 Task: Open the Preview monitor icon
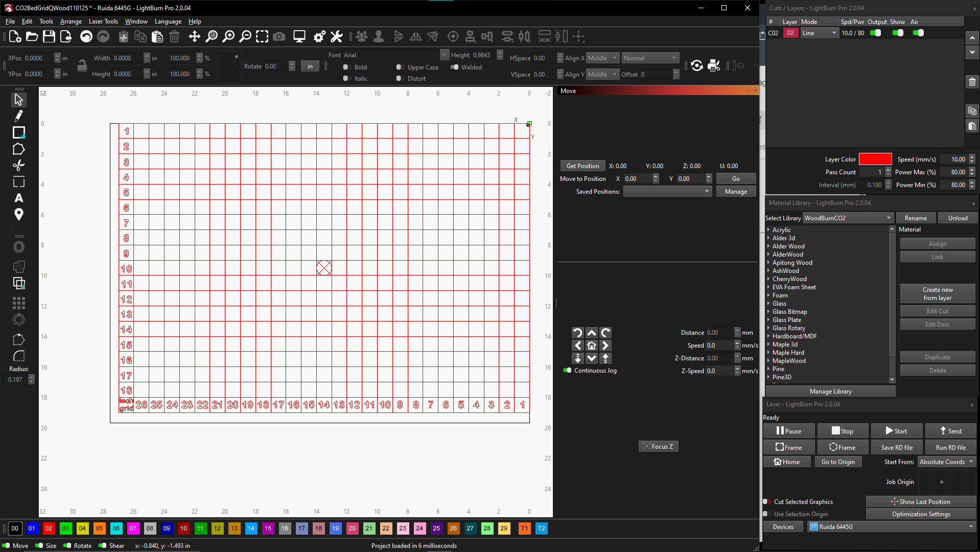click(x=299, y=36)
